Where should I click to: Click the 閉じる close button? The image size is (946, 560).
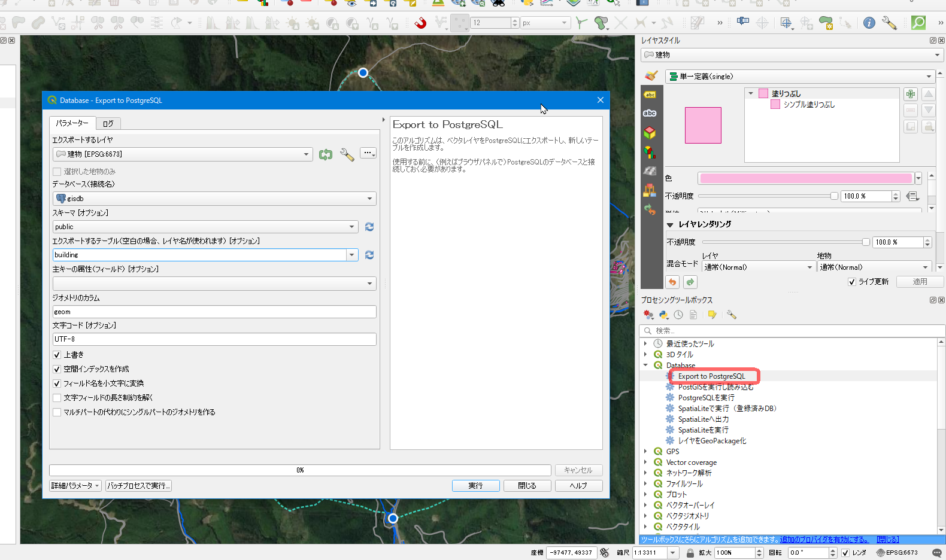[x=527, y=486]
